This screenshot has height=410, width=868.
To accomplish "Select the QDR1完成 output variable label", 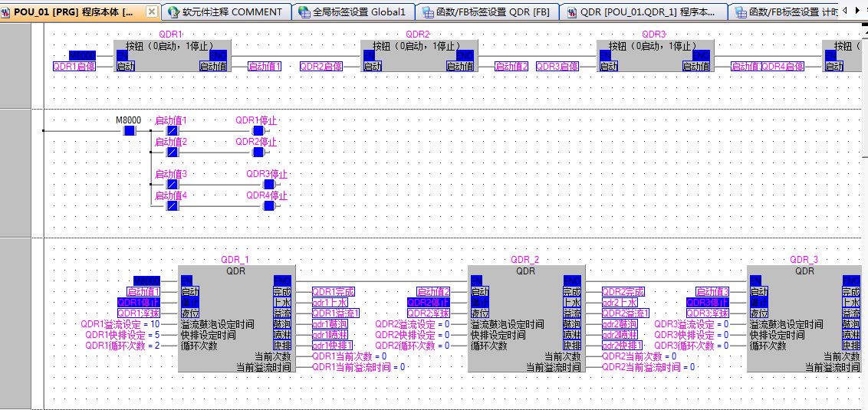I will click(x=334, y=292).
